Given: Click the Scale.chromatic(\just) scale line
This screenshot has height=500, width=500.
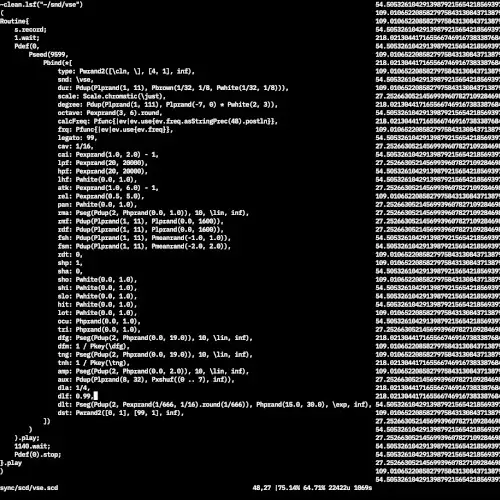Looking at the screenshot, I should coord(112,96).
